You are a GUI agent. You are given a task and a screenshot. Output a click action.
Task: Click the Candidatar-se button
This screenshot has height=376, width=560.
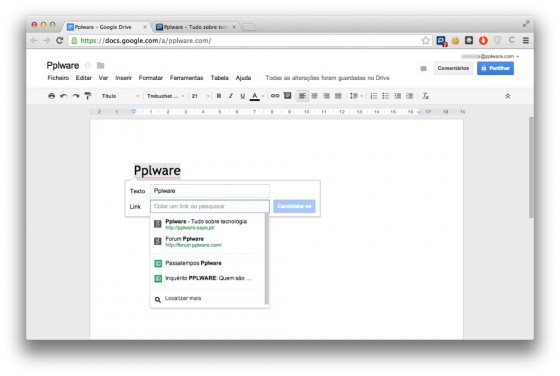pos(294,206)
